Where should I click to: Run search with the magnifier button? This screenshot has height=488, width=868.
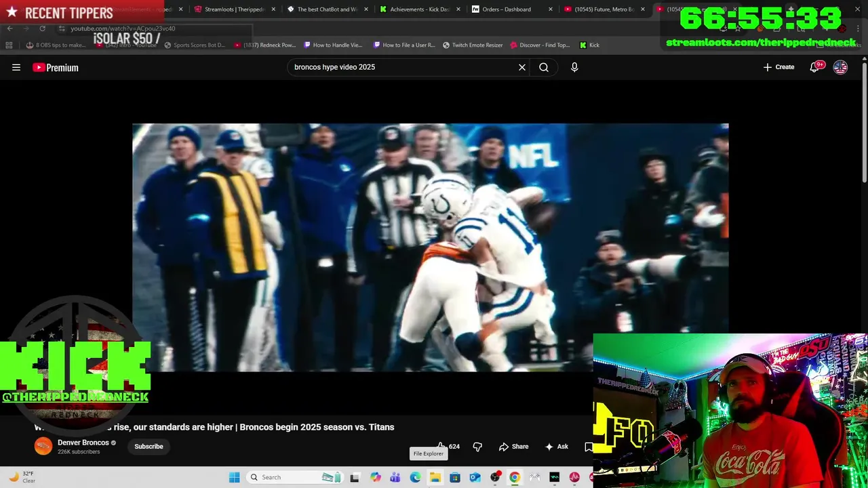[544, 67]
